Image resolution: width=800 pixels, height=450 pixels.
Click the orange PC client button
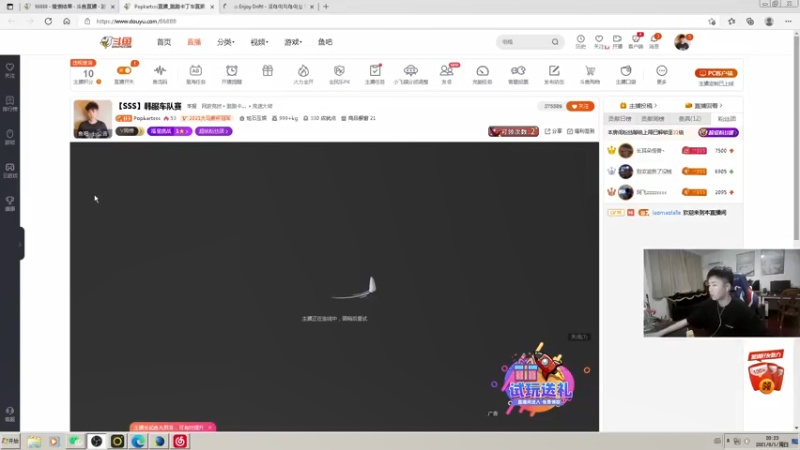(716, 73)
